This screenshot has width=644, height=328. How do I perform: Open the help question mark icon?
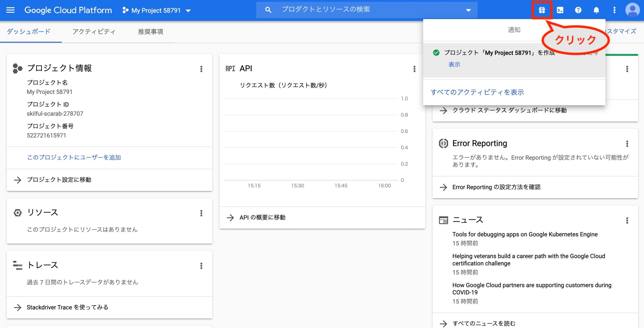578,10
